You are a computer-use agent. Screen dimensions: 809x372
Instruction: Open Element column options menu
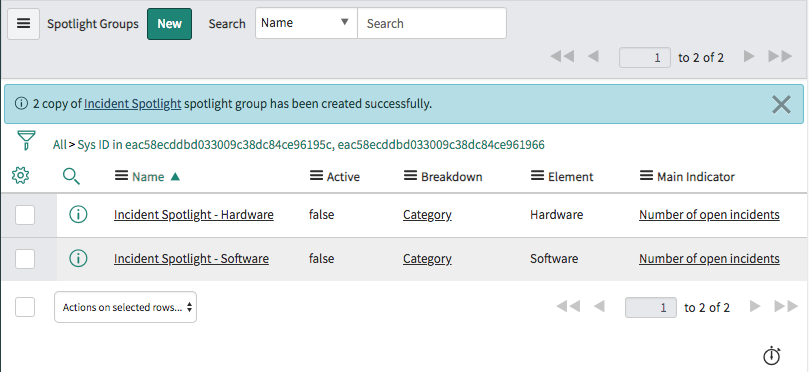(x=537, y=176)
